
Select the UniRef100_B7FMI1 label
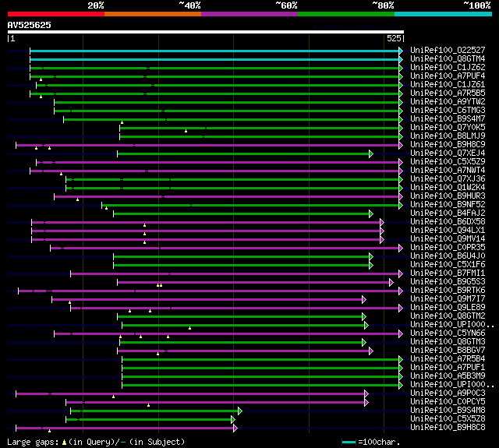coord(448,273)
